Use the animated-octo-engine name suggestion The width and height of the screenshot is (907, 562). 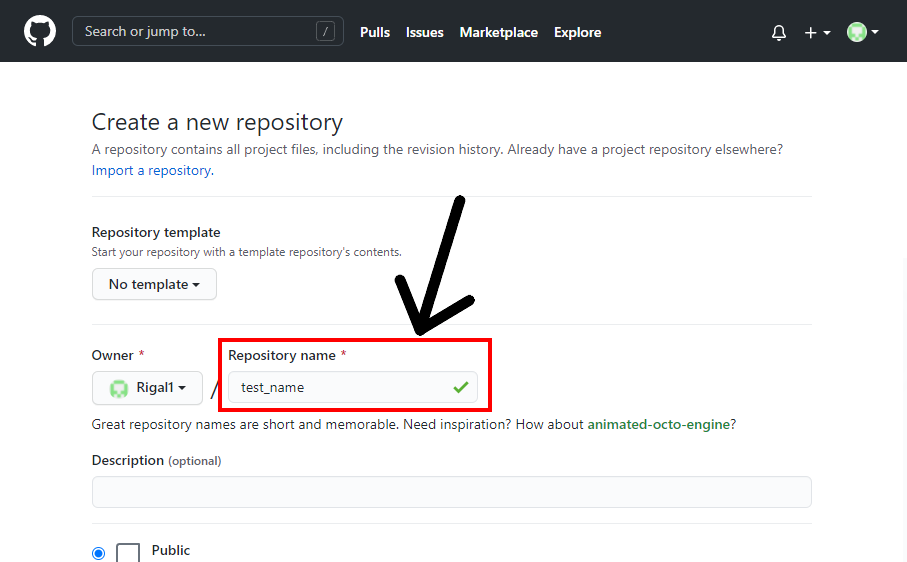tap(658, 424)
